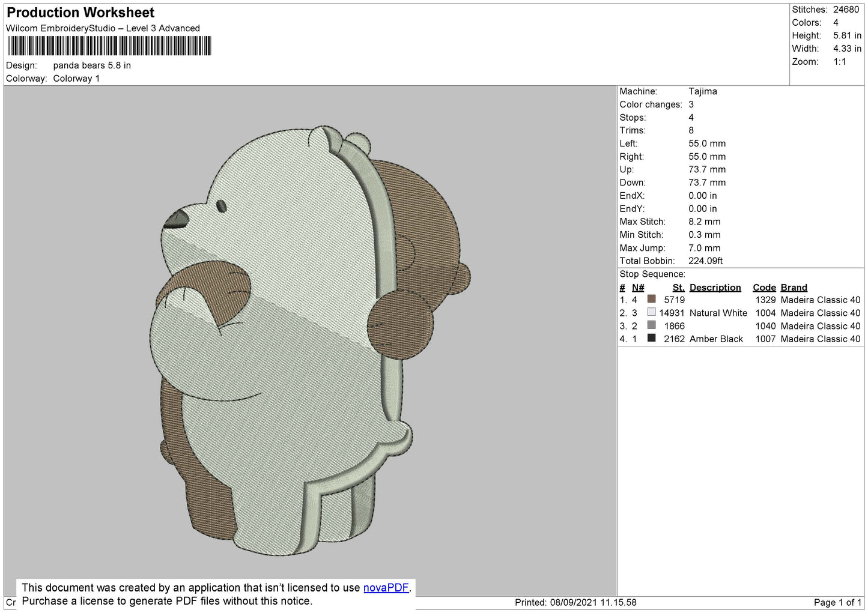The width and height of the screenshot is (868, 613).
Task: Click the "Right:" label
Action: pos(632,157)
